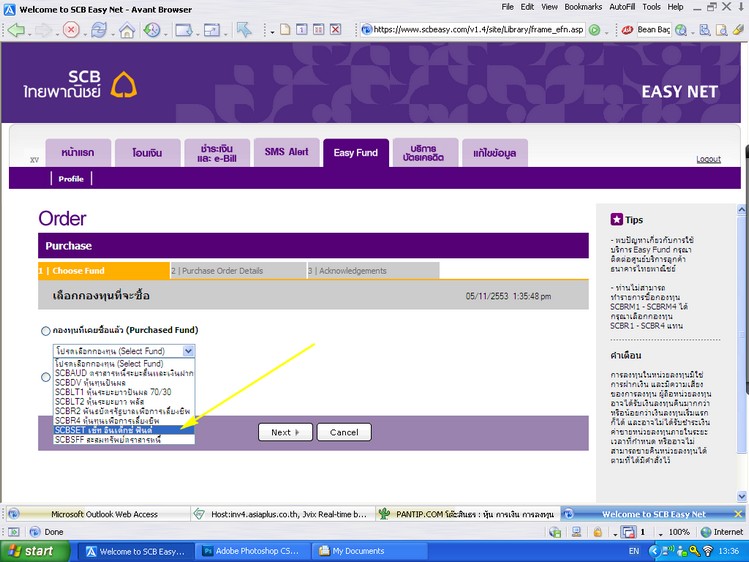Open the Tools menu
Image resolution: width=749 pixels, height=562 pixels.
coord(651,7)
